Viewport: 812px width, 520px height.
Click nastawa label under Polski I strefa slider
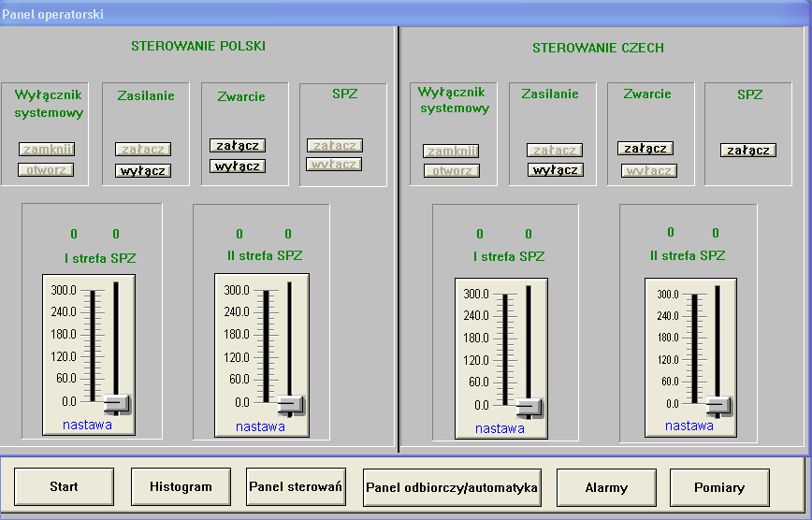87,425
